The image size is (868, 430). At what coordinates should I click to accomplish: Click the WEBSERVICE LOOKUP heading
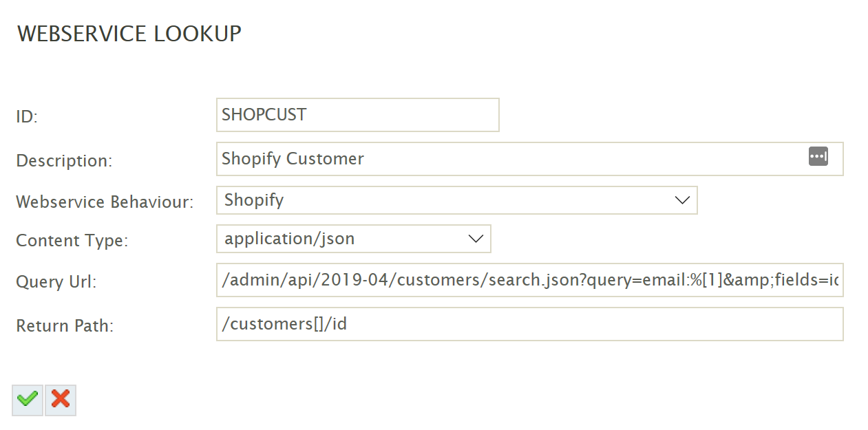click(129, 33)
